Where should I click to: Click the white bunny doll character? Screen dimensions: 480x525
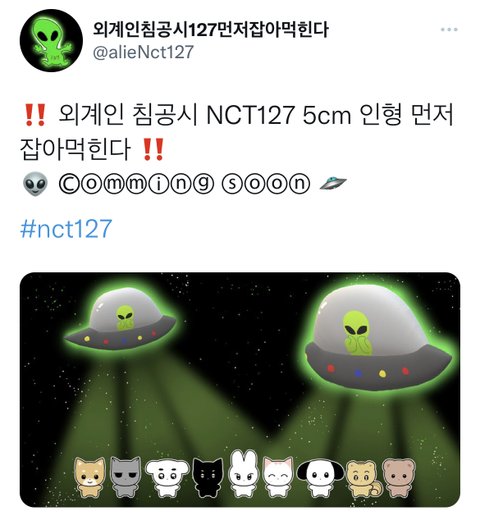pyautogui.click(x=244, y=474)
